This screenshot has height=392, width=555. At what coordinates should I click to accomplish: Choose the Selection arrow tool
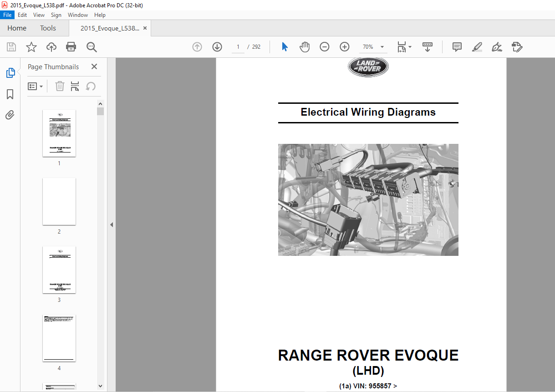[285, 47]
